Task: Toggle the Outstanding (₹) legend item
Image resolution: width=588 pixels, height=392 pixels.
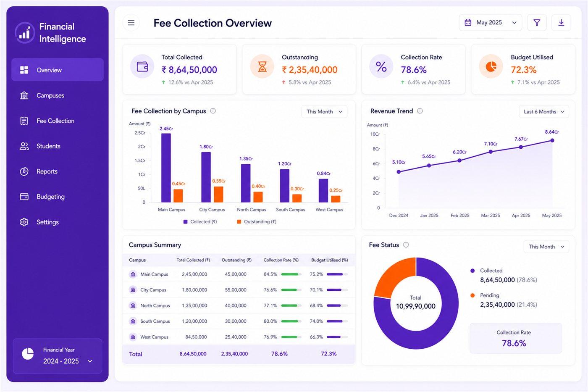Action: pos(257,221)
